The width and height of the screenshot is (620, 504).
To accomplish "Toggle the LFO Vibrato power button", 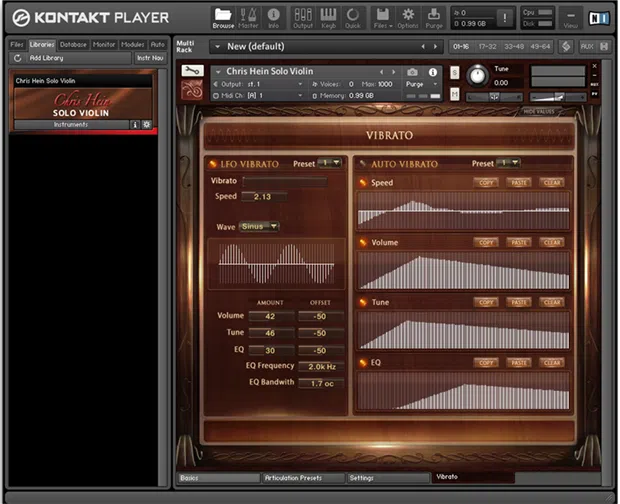I will (x=211, y=163).
